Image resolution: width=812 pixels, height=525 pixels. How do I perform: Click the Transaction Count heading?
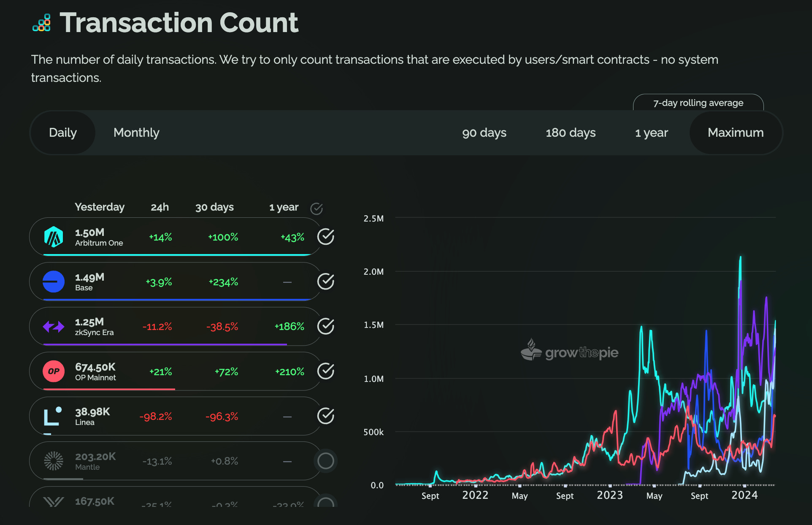click(x=179, y=23)
